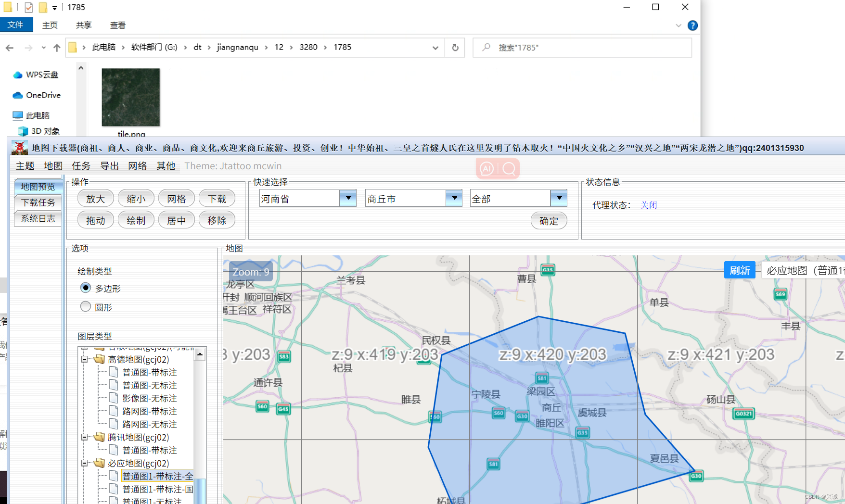845x504 pixels.
Task: Click the search box in Explorer
Action: (582, 48)
